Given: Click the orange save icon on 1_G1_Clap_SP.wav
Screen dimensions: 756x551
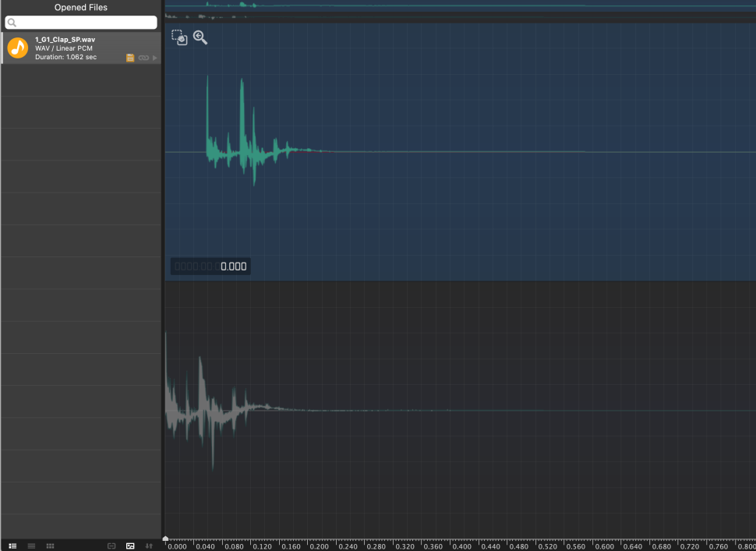Looking at the screenshot, I should point(130,58).
